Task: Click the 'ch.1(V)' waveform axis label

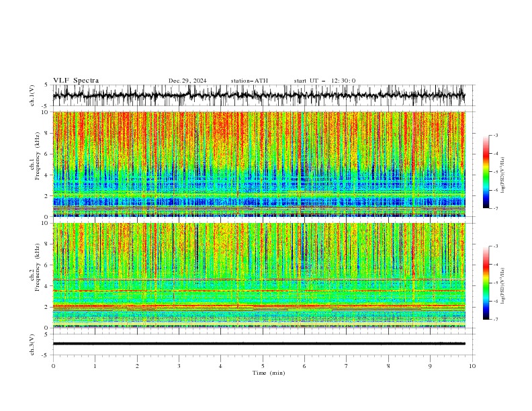Action: [32, 95]
